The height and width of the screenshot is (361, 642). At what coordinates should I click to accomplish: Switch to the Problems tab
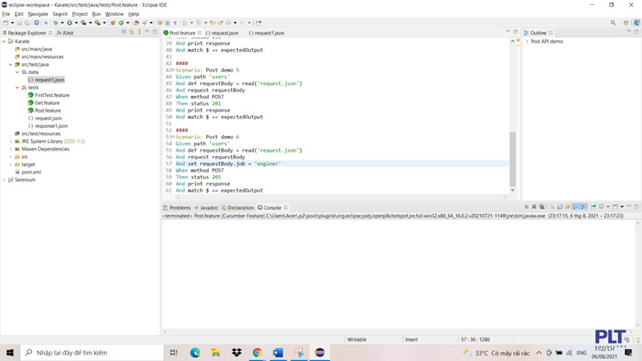click(177, 208)
